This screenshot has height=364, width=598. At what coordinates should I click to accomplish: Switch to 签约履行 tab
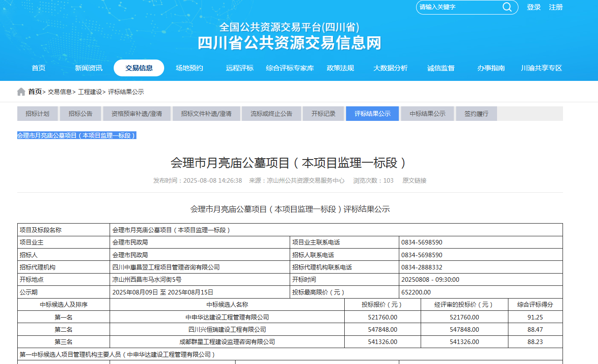(476, 114)
